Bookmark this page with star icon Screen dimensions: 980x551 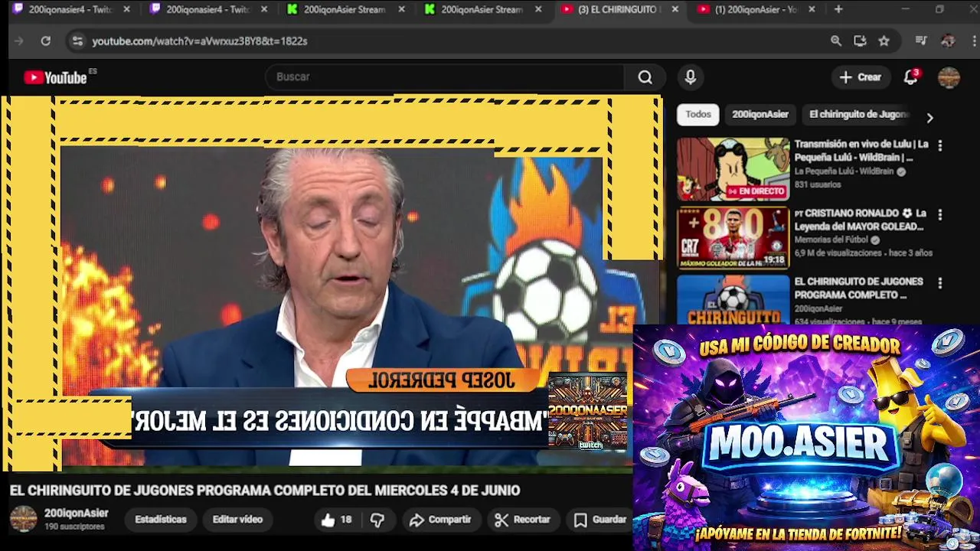(884, 41)
